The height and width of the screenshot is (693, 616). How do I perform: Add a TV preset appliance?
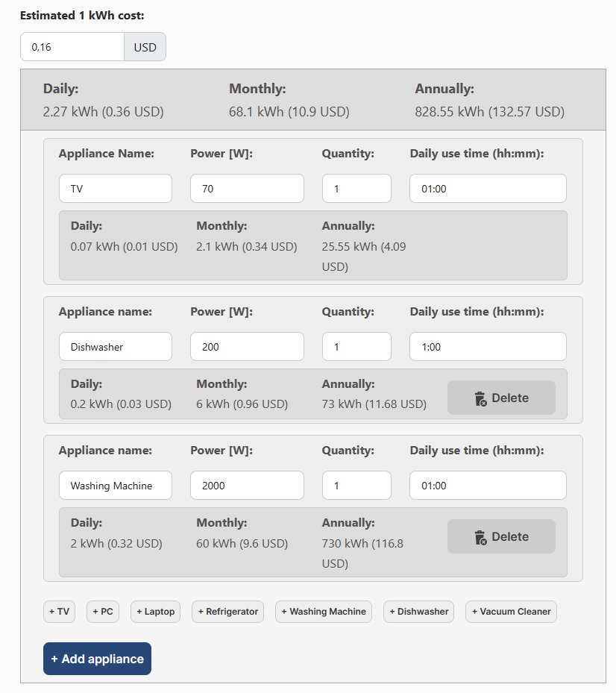point(59,612)
